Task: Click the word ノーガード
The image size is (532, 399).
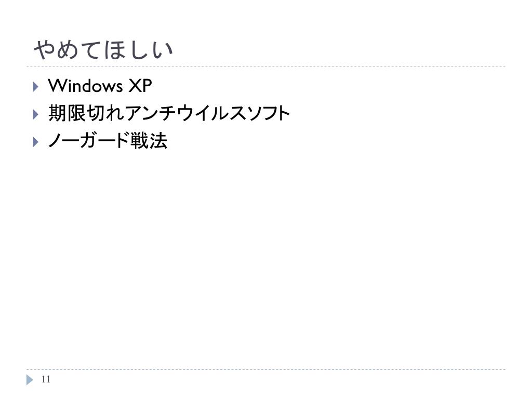Action: [x=88, y=140]
